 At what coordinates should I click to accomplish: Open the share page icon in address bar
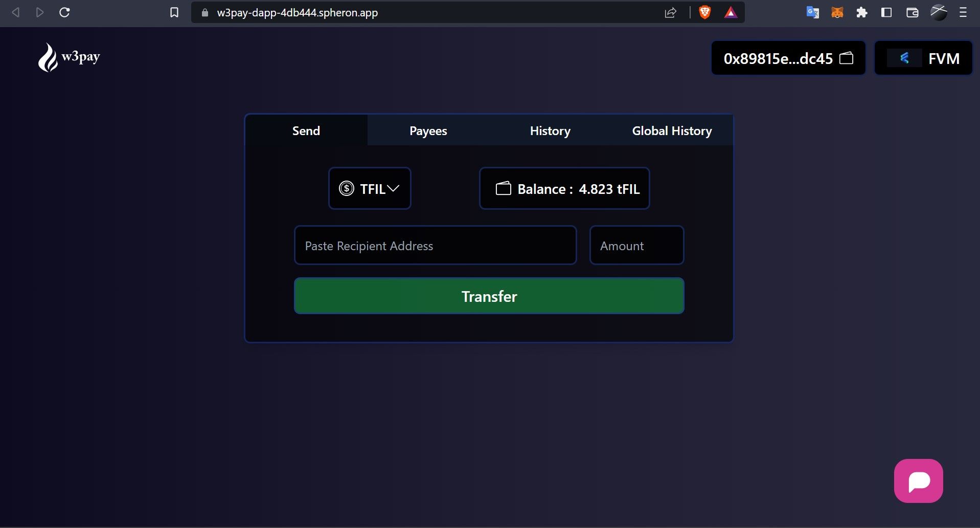point(671,13)
